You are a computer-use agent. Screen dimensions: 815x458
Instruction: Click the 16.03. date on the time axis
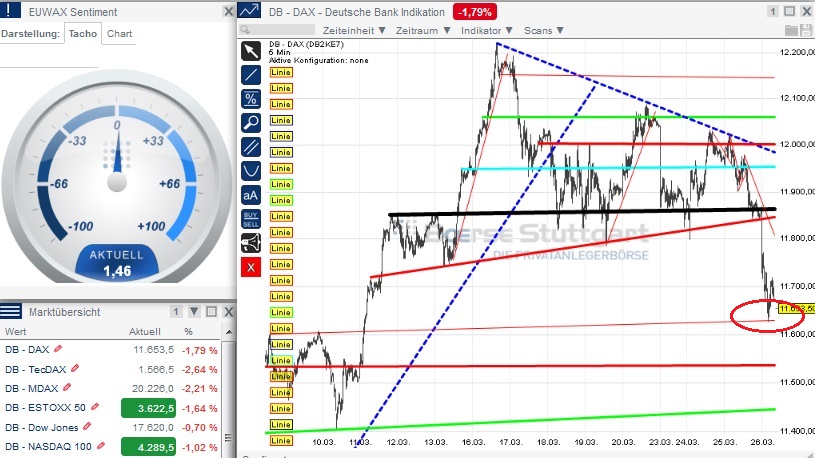(473, 442)
